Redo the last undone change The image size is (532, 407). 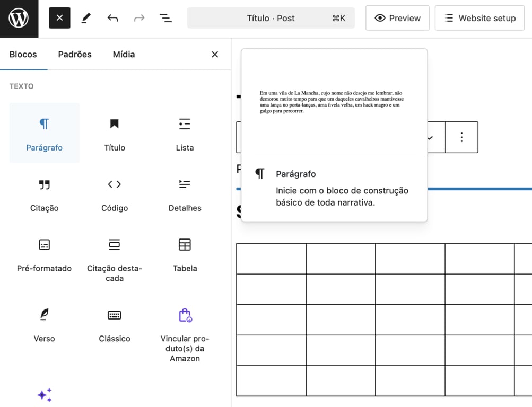tap(139, 18)
